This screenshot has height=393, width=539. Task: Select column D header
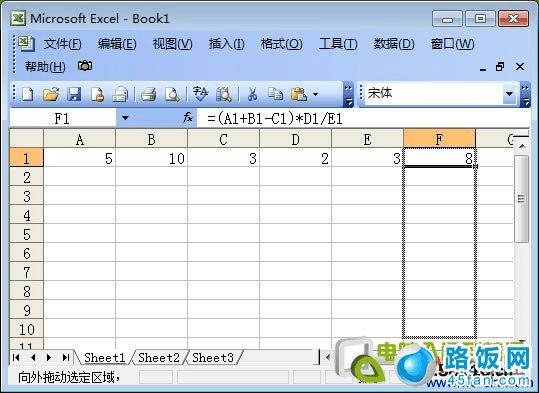(x=296, y=139)
